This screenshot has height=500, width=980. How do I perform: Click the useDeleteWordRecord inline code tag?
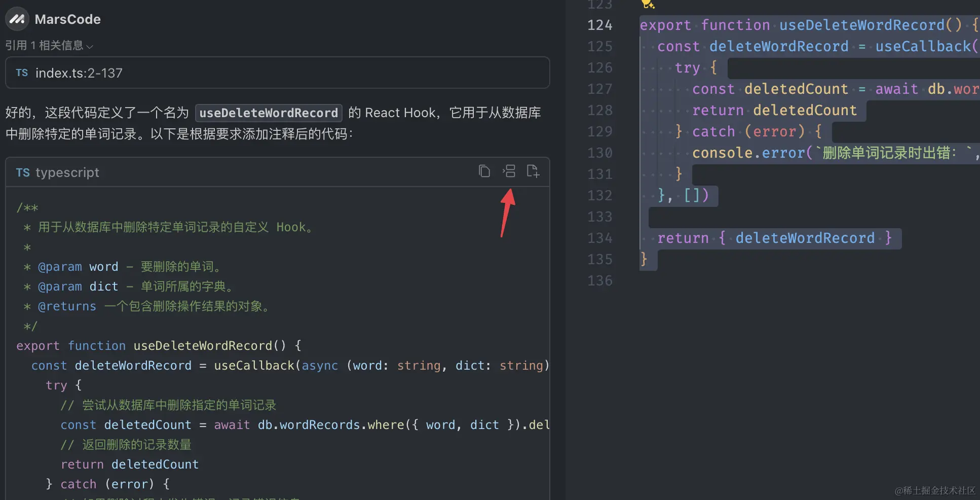click(x=269, y=113)
